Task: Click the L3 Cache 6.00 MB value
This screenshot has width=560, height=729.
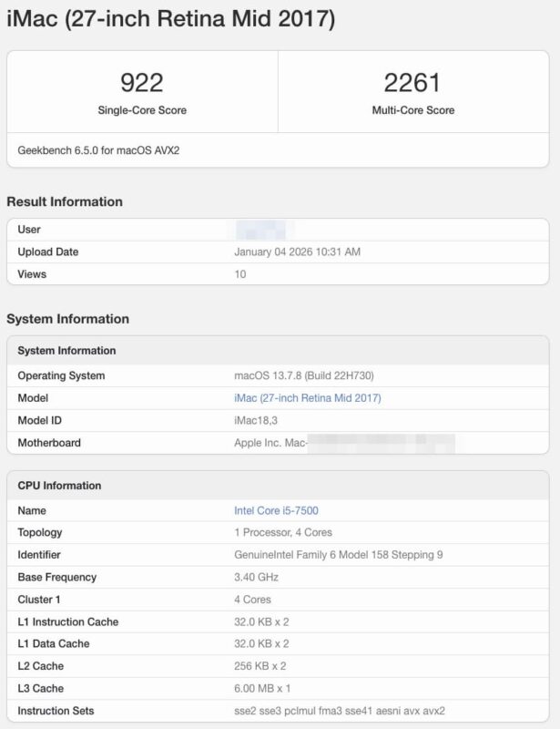Action: (x=263, y=689)
